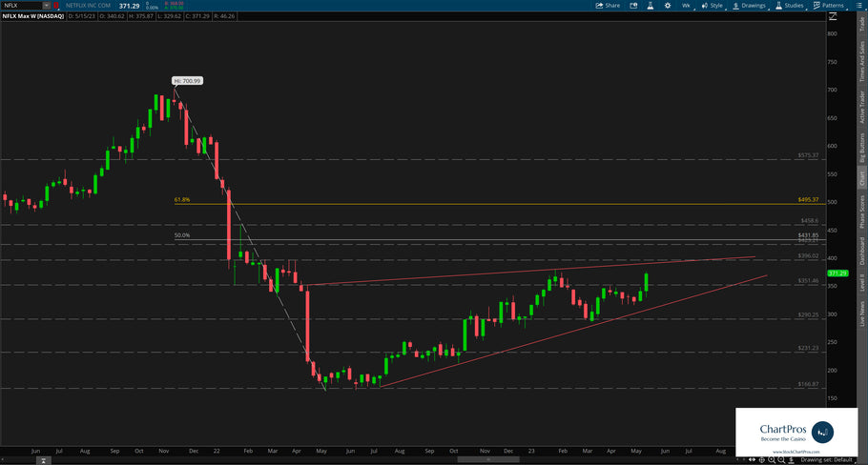Click the NETFLIX INC COM company name
Screen dimensions: 868x465
(x=88, y=6)
